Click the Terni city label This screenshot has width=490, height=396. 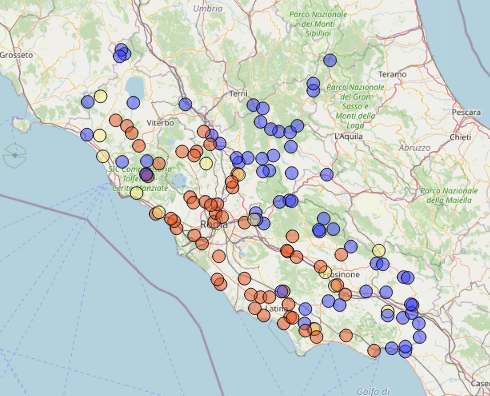pos(239,94)
